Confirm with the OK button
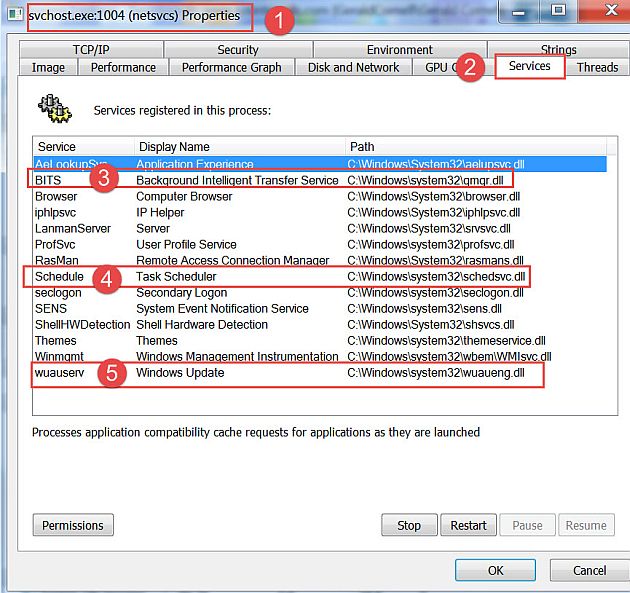Screen dimensions: 630x593 [x=495, y=570]
